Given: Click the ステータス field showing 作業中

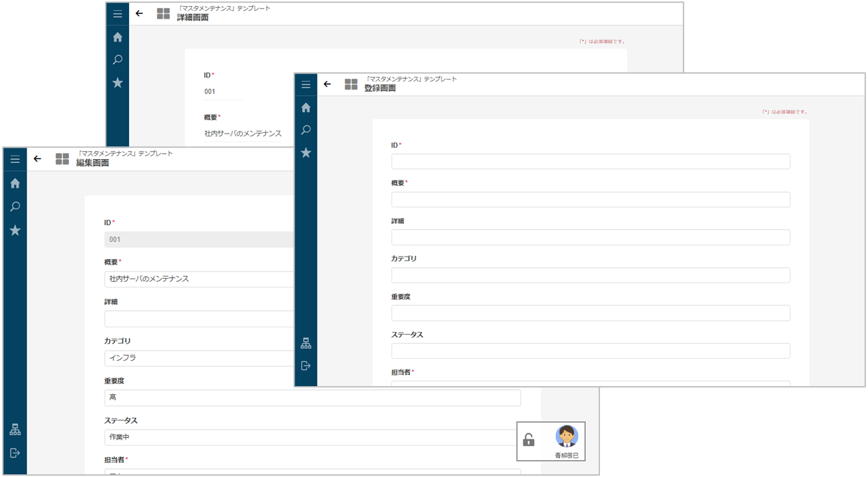Looking at the screenshot, I should [x=311, y=438].
